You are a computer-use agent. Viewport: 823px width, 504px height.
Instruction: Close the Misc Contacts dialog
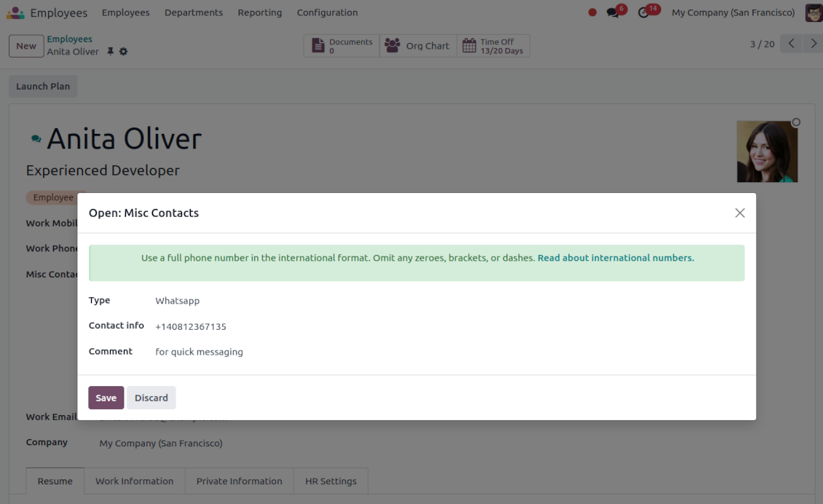point(739,213)
